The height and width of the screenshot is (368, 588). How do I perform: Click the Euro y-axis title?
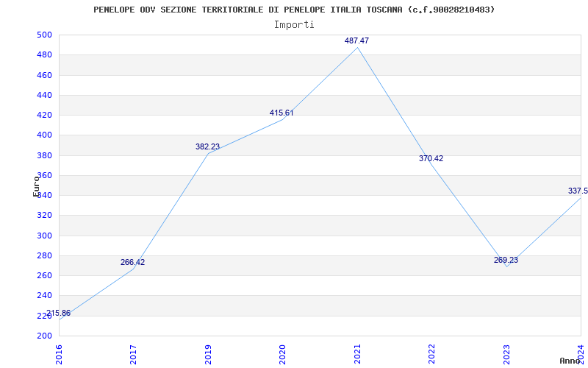click(x=36, y=186)
